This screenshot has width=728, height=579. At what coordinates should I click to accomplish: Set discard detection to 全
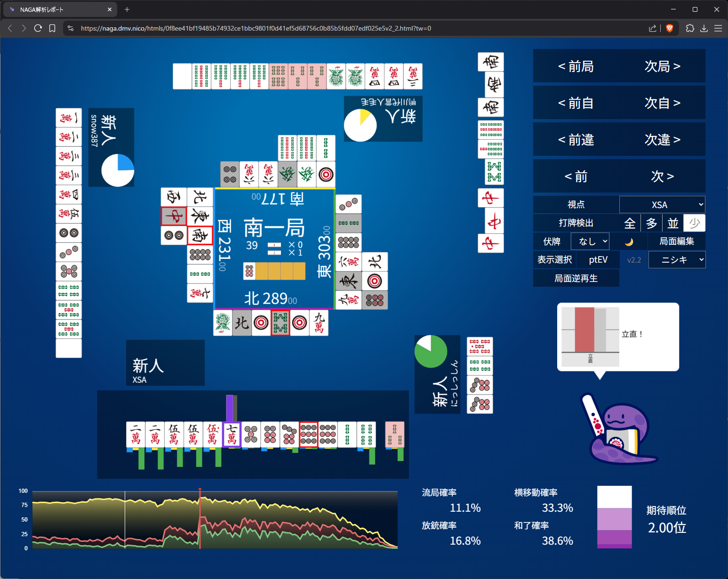[x=630, y=223]
